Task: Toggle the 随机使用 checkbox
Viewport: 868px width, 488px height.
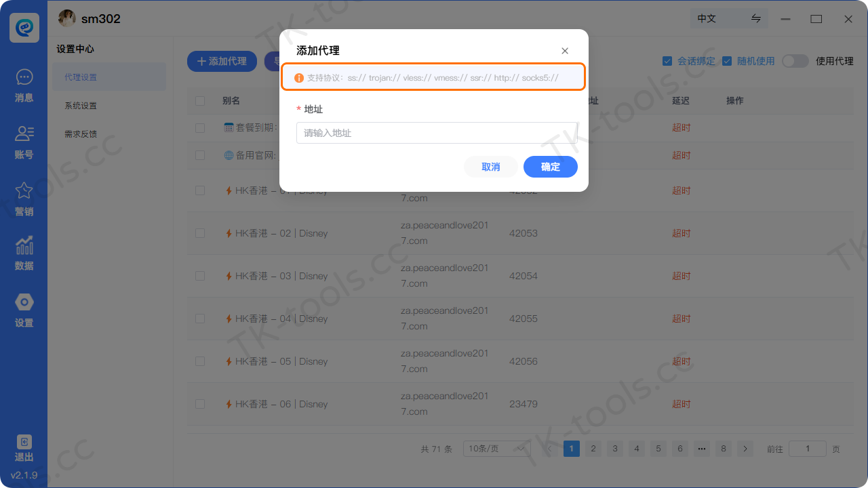Action: pyautogui.click(x=727, y=61)
